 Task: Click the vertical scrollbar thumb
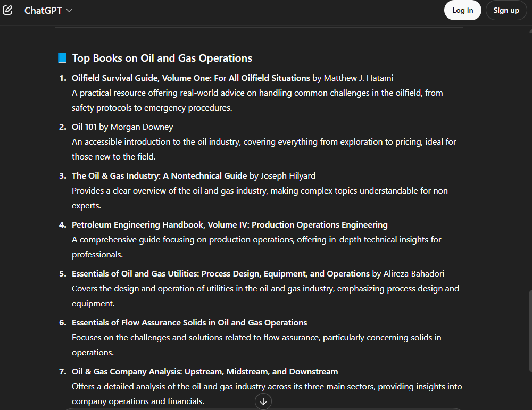530,331
